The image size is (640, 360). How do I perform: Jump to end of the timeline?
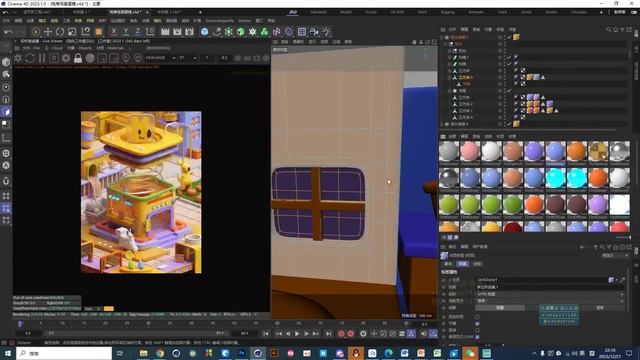[x=329, y=334]
